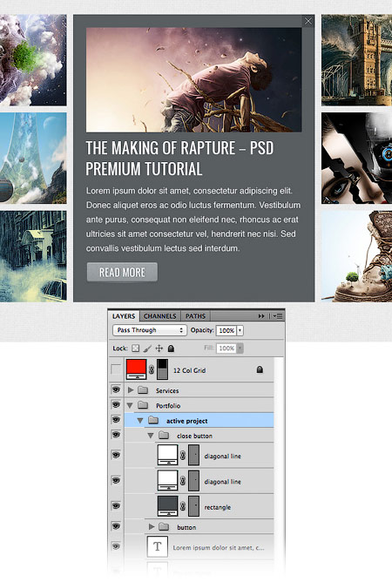This screenshot has width=392, height=582.
Task: Hide the Services group eye icon
Action: [116, 389]
